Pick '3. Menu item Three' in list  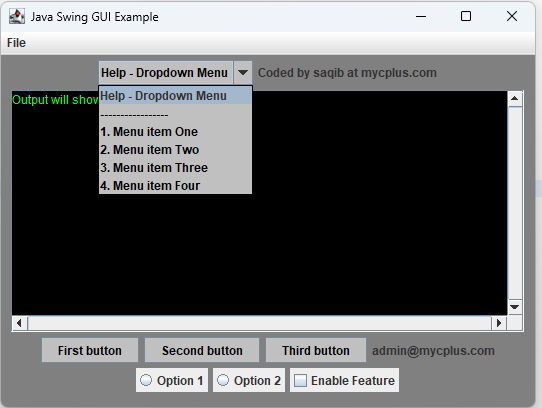point(175,168)
